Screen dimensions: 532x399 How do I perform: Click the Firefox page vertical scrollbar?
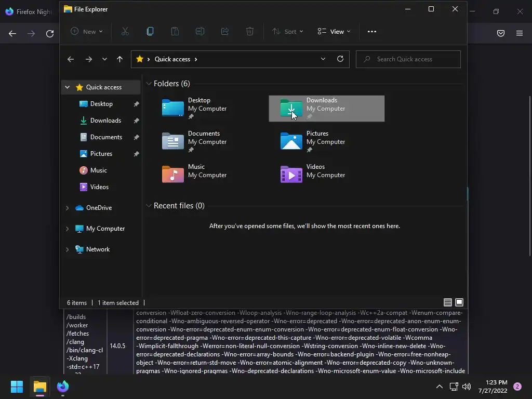coord(529,176)
